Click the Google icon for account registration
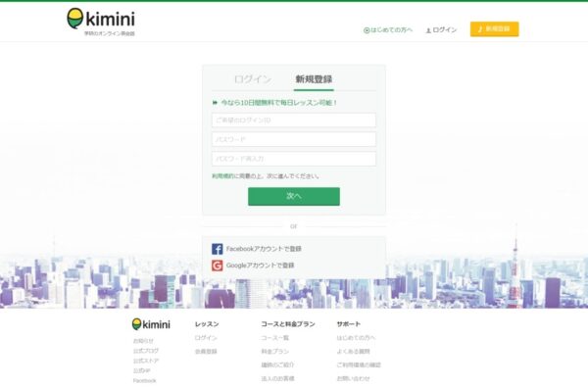588x388 pixels. 218,266
